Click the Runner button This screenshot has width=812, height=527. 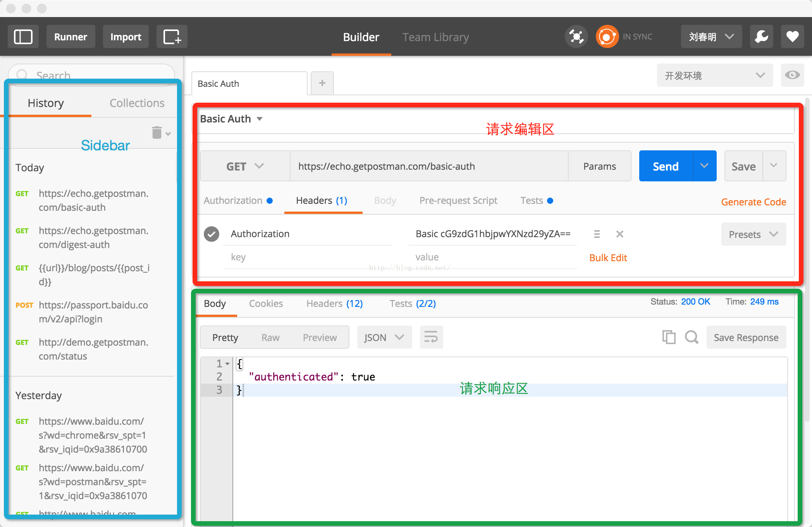click(x=71, y=37)
